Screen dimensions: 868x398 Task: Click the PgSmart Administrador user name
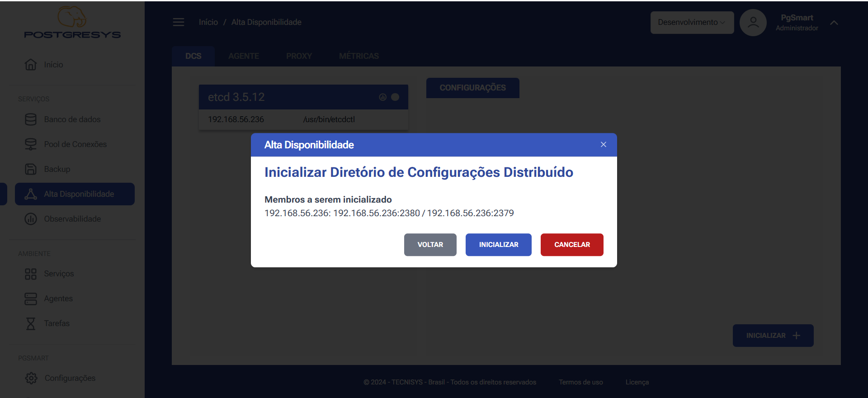(797, 22)
